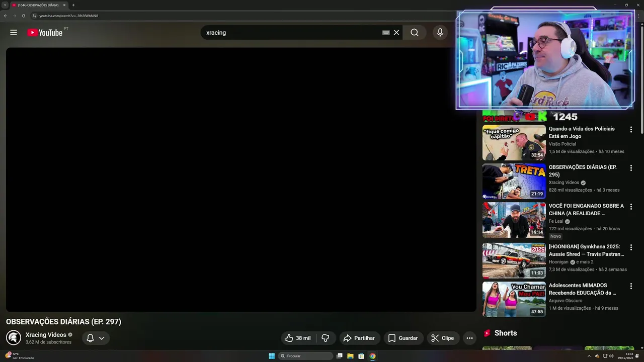Open Hoonigan channel name
Image resolution: width=644 pixels, height=362 pixels.
558,262
